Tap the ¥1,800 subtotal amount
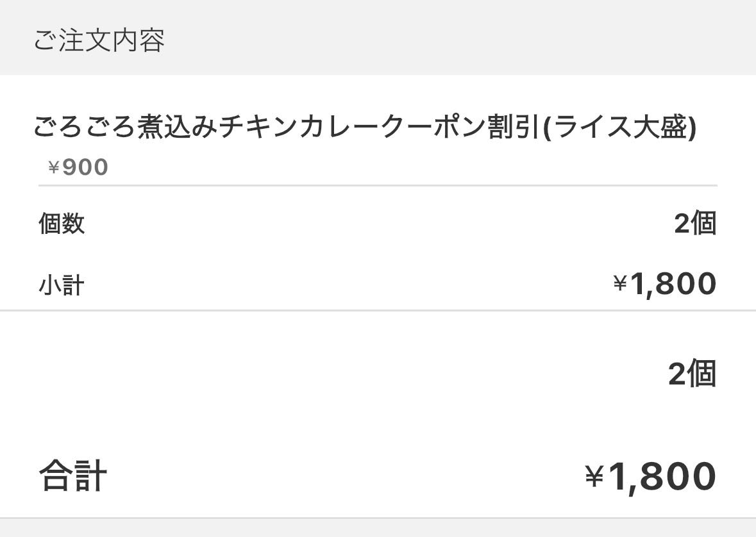Viewport: 756px width, 537px height. pyautogui.click(x=665, y=284)
